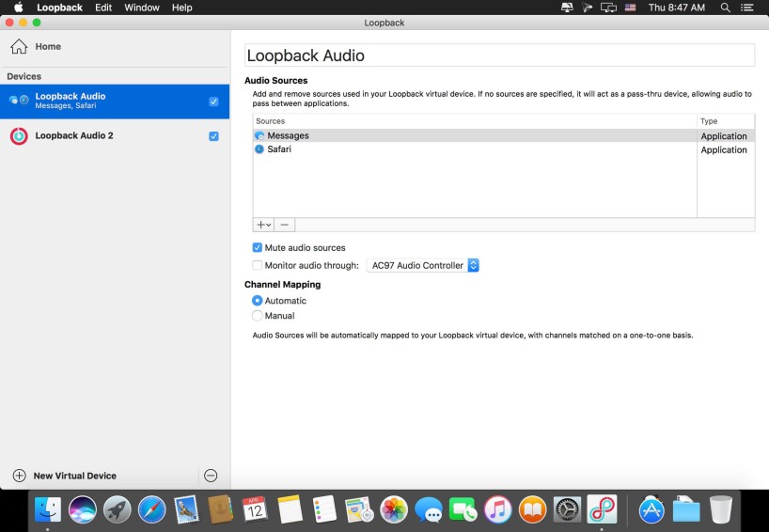Click the Messages app icon in sources
The width and height of the screenshot is (769, 532).
(259, 136)
